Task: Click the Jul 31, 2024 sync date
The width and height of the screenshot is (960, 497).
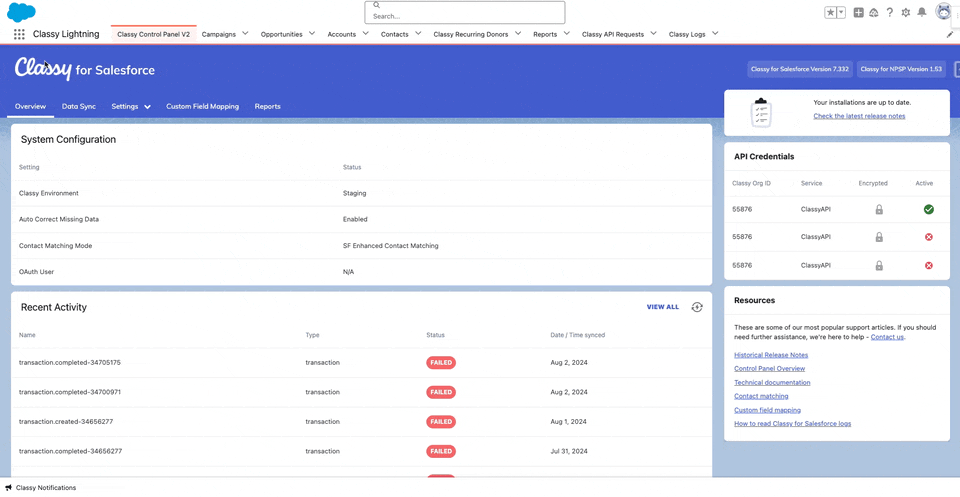Action: pos(569,451)
